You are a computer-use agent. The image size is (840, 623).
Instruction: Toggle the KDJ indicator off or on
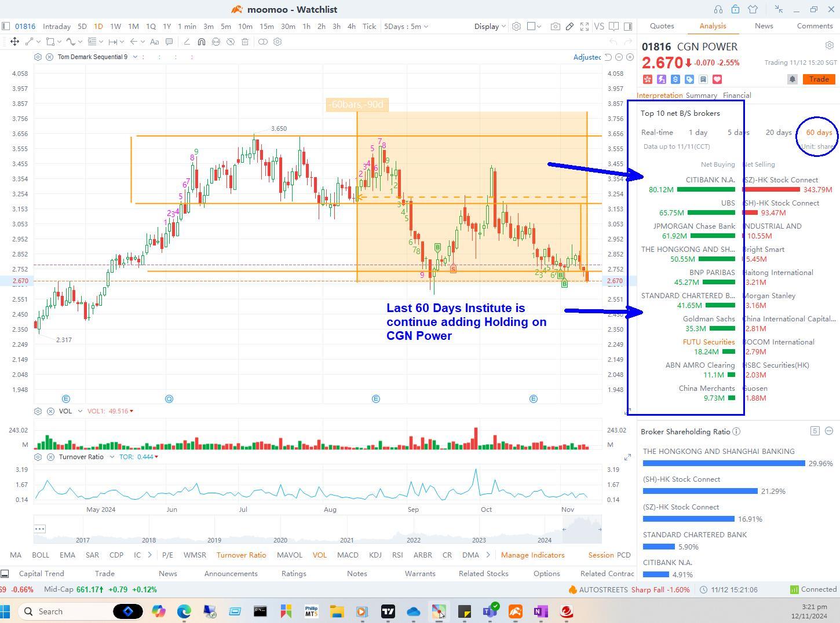click(x=375, y=555)
